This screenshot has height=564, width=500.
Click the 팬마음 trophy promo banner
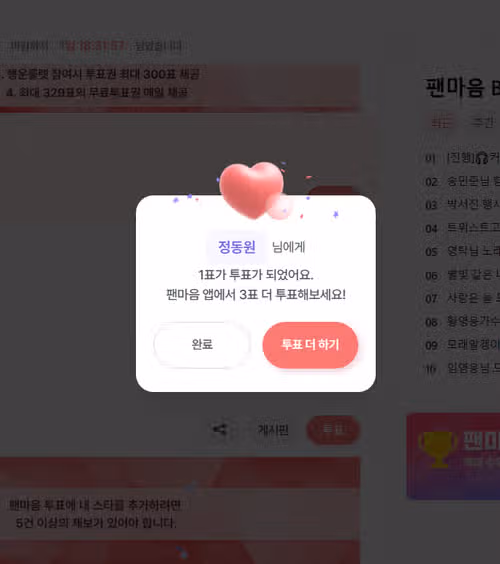click(x=453, y=456)
